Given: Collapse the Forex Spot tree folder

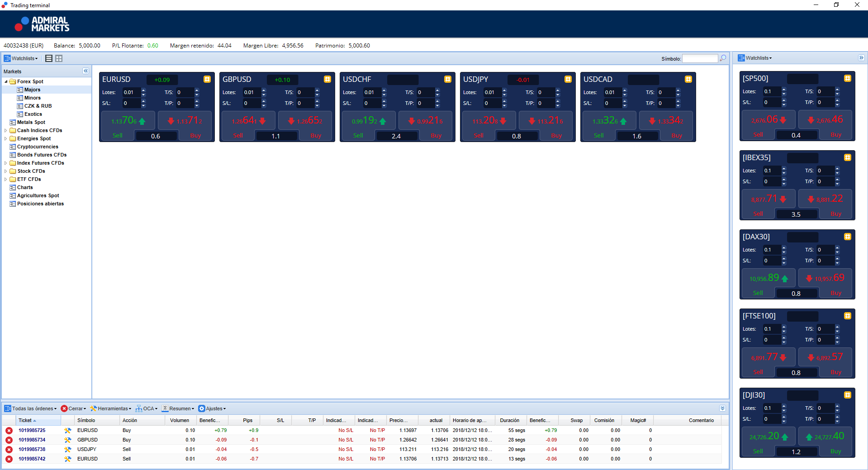Looking at the screenshot, I should pos(6,82).
